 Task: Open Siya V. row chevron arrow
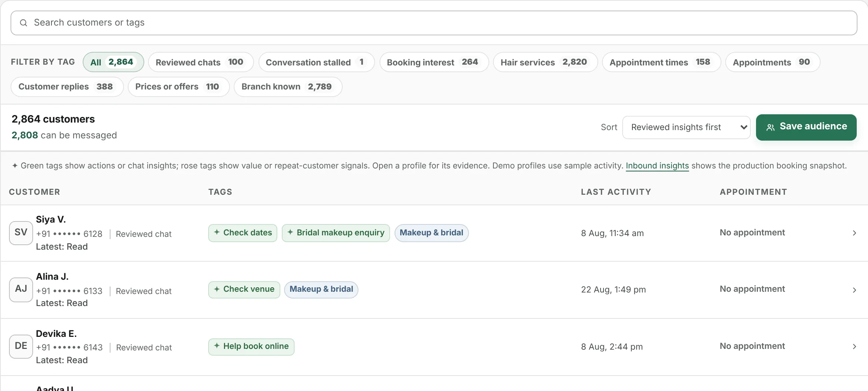[854, 233]
